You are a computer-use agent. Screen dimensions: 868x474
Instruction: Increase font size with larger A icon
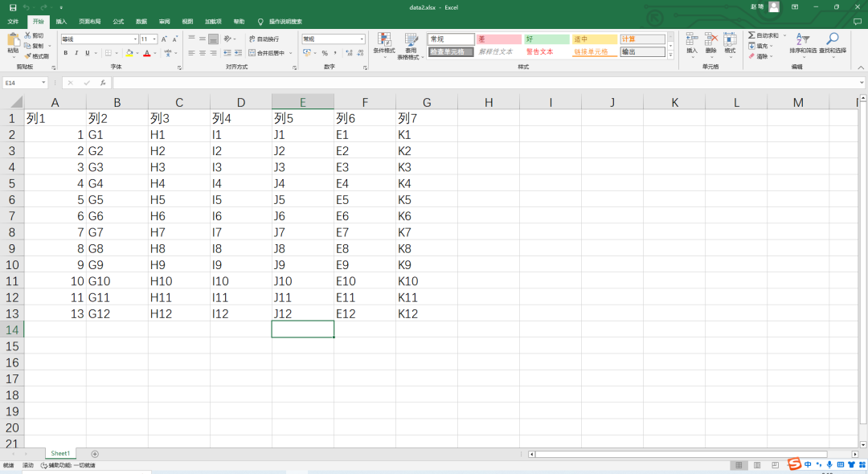(164, 39)
